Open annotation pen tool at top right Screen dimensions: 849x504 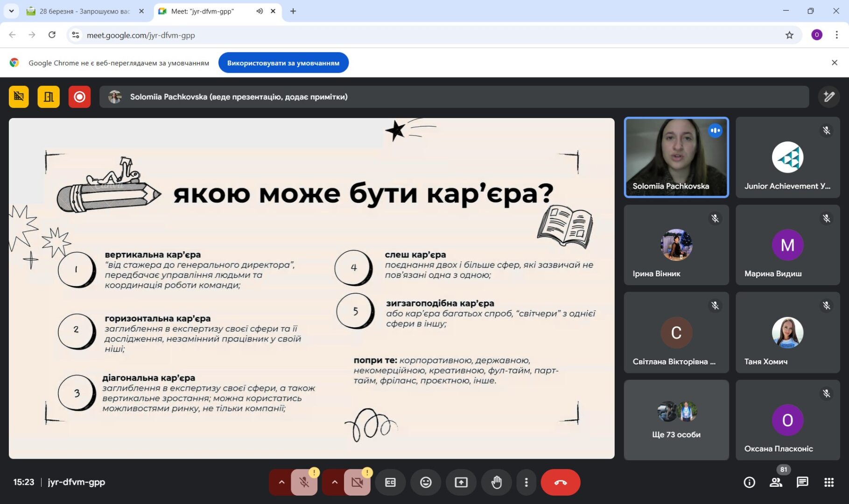coord(828,97)
